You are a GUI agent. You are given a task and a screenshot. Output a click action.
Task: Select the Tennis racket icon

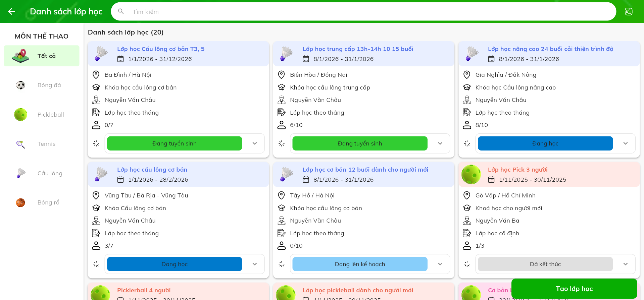pos(20,144)
